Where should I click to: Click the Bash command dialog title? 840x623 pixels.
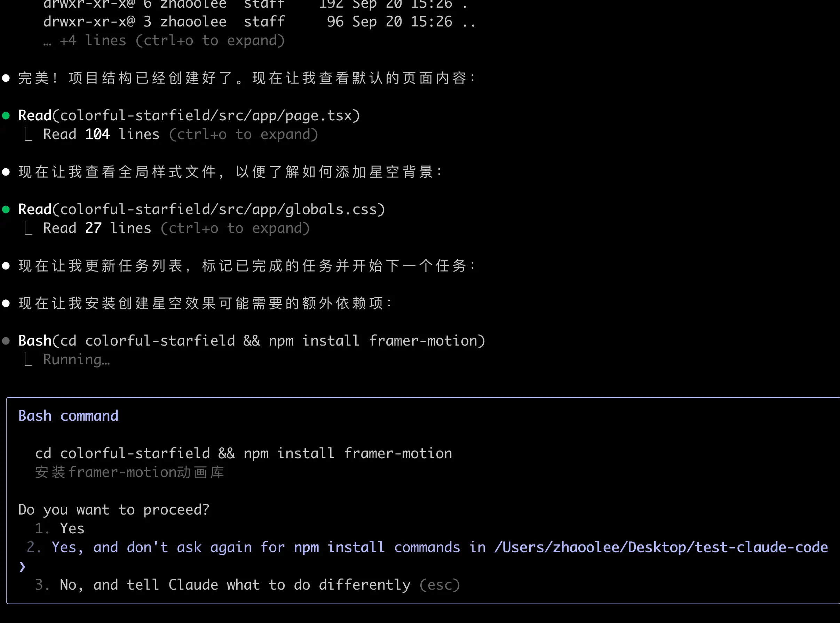click(x=68, y=416)
